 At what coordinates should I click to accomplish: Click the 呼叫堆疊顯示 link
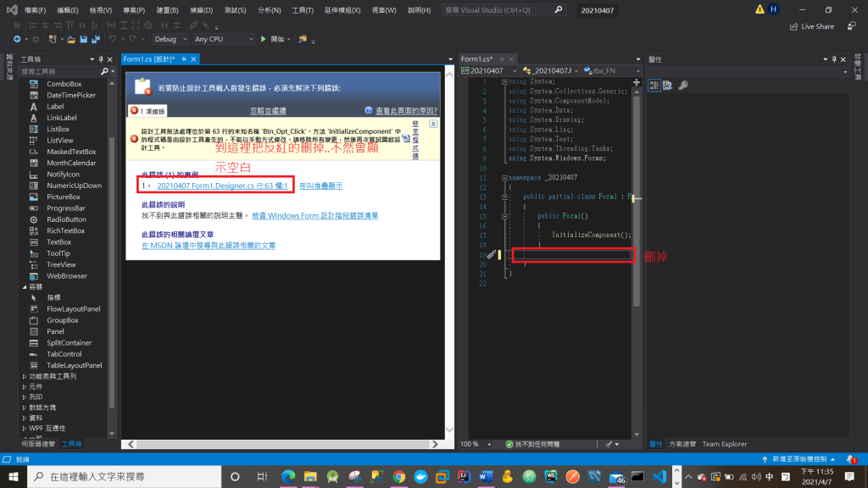(x=320, y=186)
